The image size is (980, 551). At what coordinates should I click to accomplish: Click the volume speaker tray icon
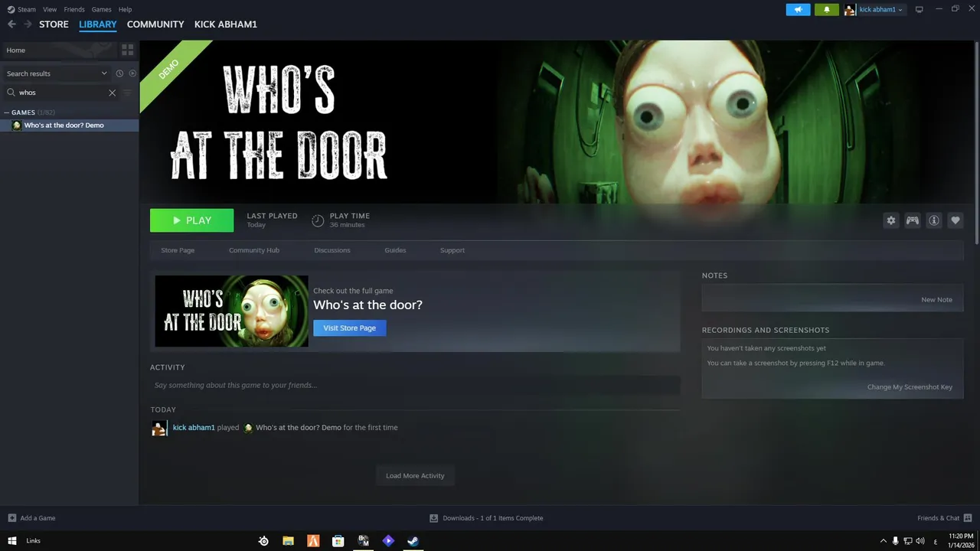(920, 540)
